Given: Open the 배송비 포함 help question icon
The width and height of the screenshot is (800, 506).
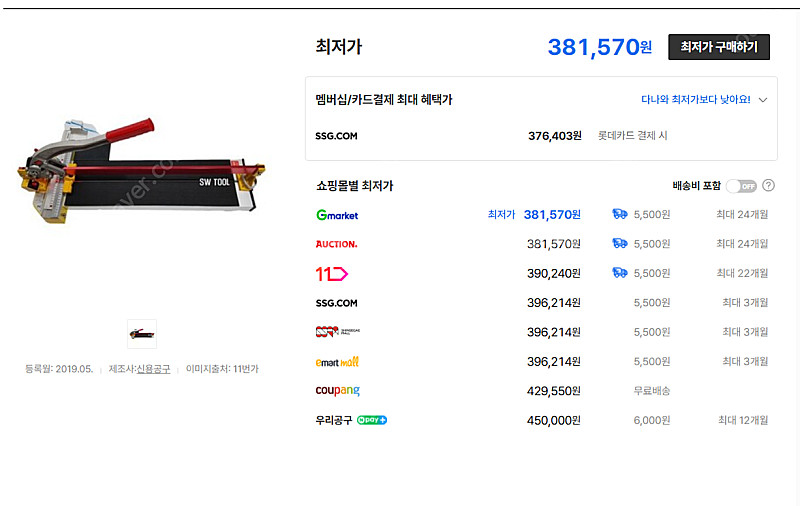Looking at the screenshot, I should [x=768, y=186].
